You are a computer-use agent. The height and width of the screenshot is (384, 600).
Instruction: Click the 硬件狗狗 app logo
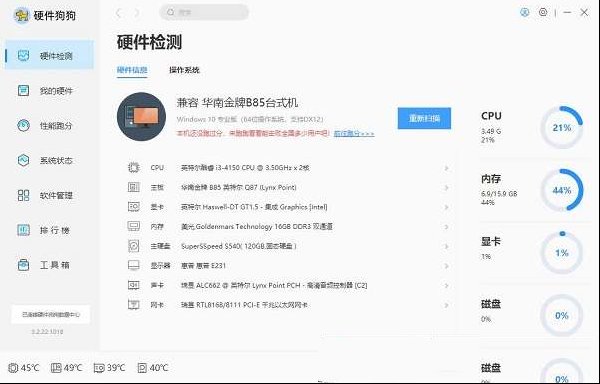(x=21, y=15)
